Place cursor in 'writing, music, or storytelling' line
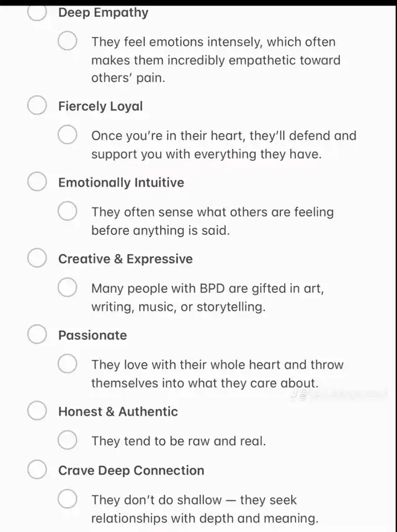 point(178,307)
